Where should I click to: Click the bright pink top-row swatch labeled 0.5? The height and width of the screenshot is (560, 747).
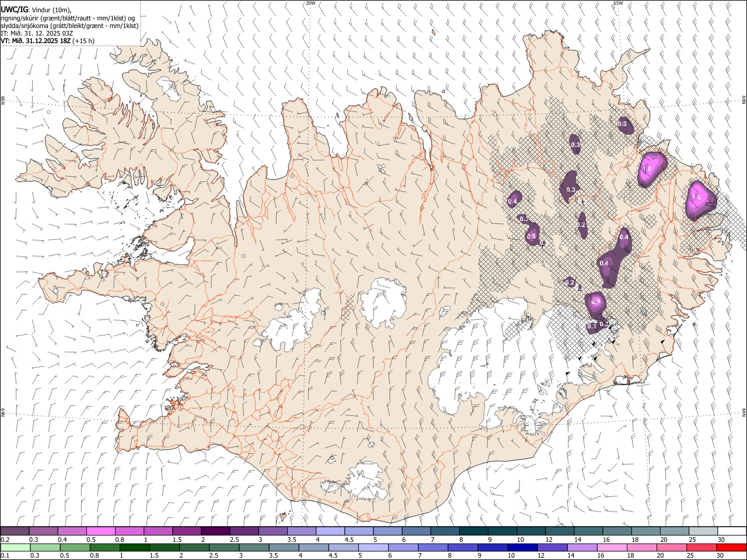click(100, 531)
